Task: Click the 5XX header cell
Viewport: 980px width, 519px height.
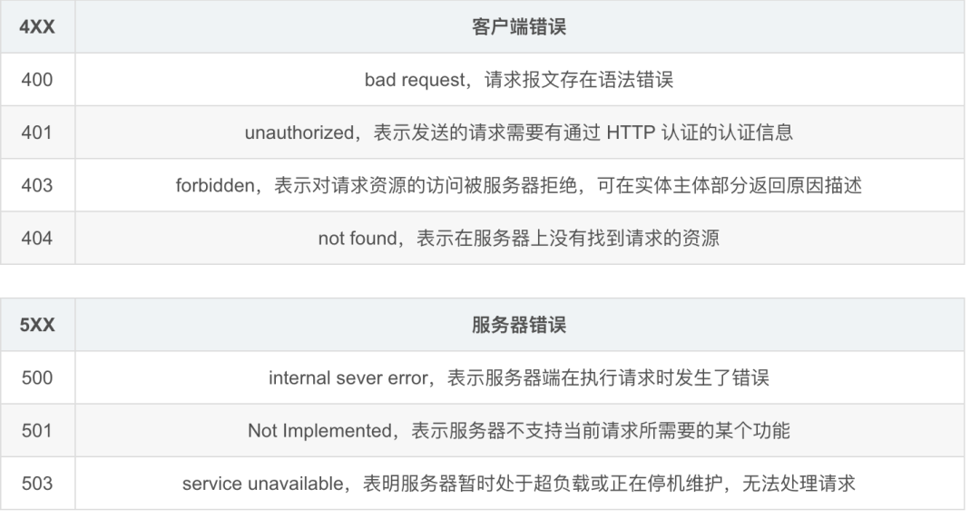Action: pos(37,326)
